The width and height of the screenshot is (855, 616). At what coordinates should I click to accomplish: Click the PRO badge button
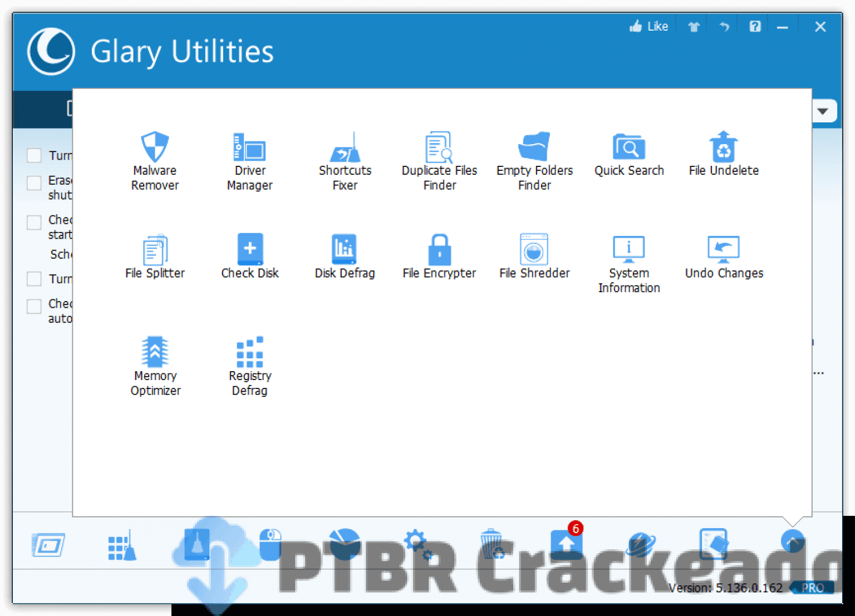(812, 588)
